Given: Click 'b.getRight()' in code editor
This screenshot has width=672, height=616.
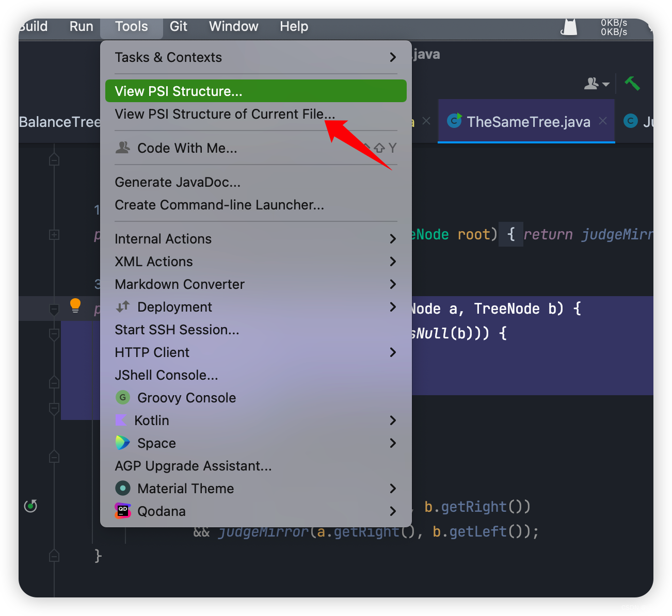Looking at the screenshot, I should (x=477, y=507).
